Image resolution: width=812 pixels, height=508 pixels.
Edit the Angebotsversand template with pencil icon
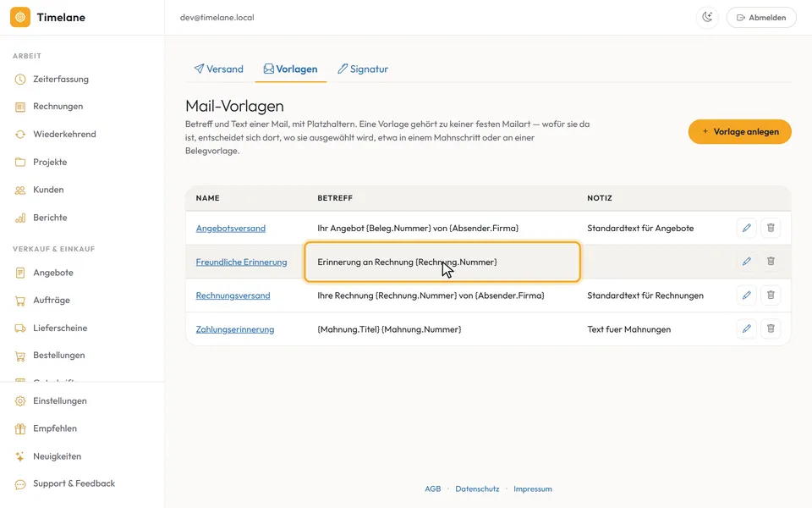[746, 228]
